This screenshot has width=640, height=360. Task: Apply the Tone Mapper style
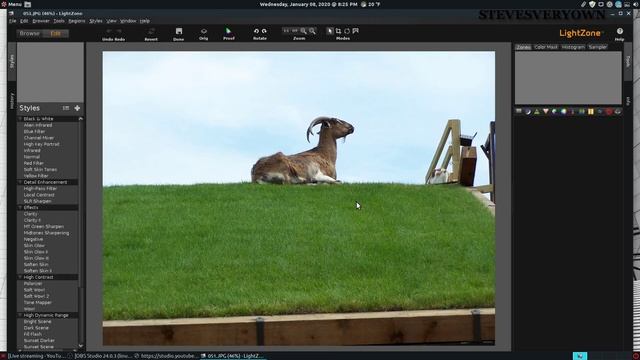point(38,302)
